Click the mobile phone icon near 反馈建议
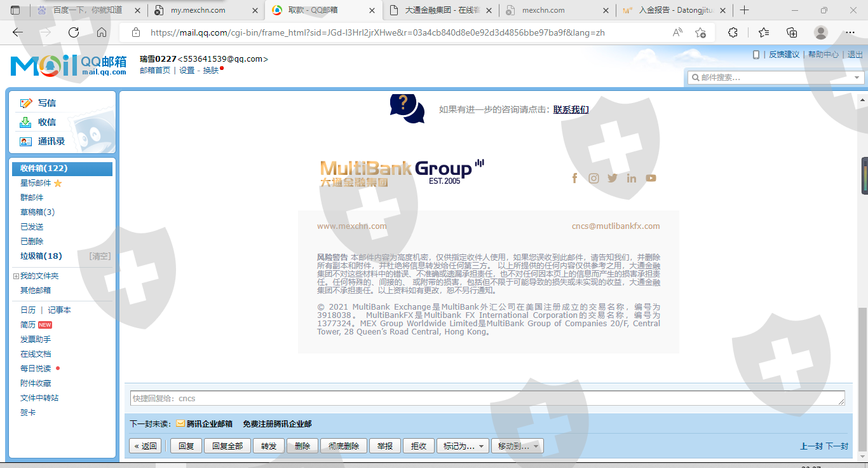 pos(756,55)
